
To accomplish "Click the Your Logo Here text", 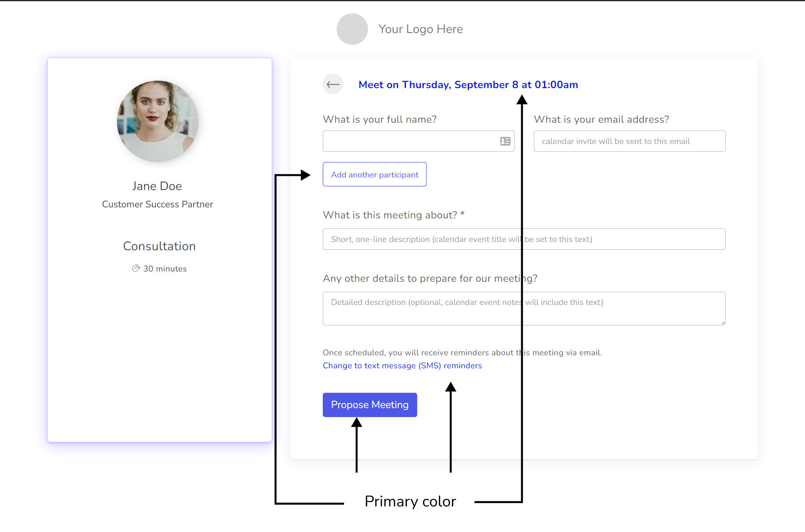I will click(420, 29).
